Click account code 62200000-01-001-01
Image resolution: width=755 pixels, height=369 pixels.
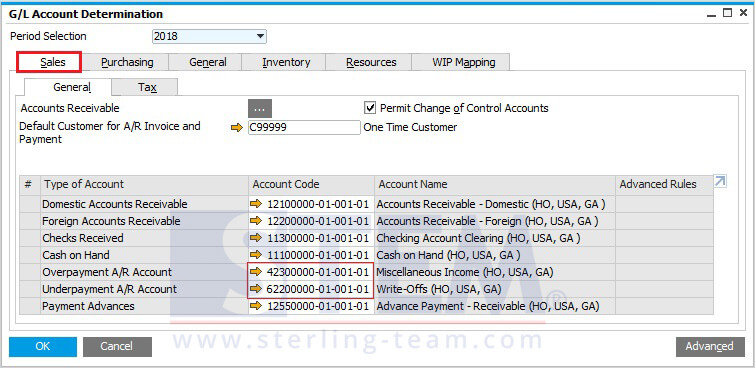318,289
